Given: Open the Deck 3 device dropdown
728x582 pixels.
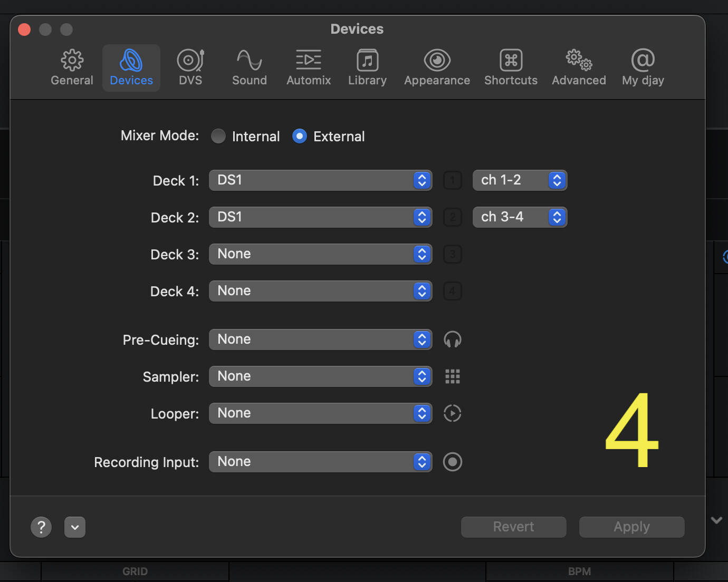Looking at the screenshot, I should point(321,254).
